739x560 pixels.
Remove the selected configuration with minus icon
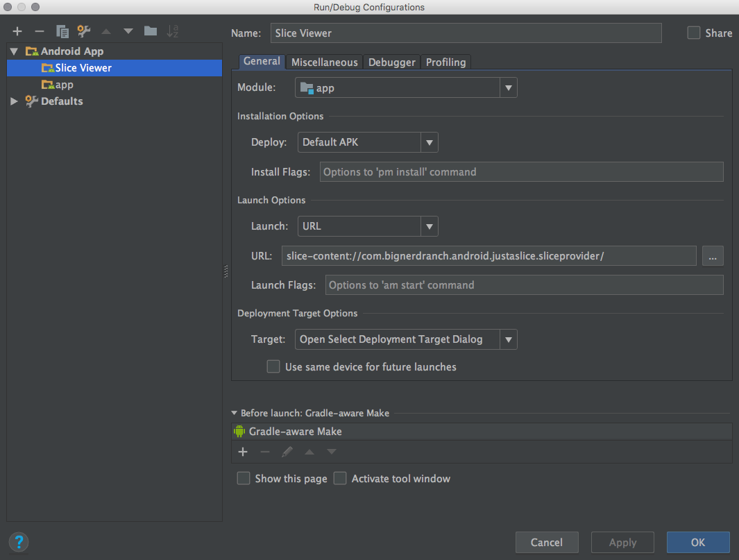coord(40,32)
